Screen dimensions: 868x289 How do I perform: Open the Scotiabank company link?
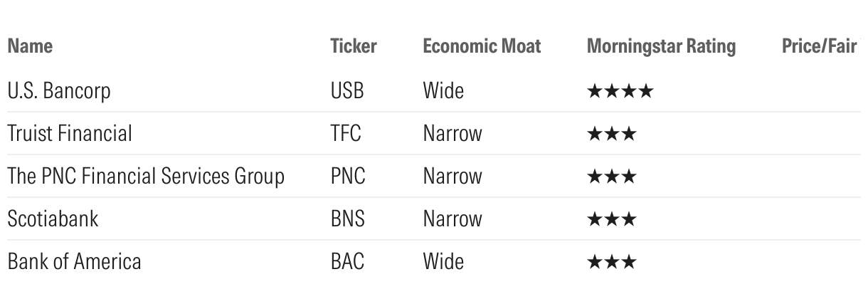click(x=53, y=219)
